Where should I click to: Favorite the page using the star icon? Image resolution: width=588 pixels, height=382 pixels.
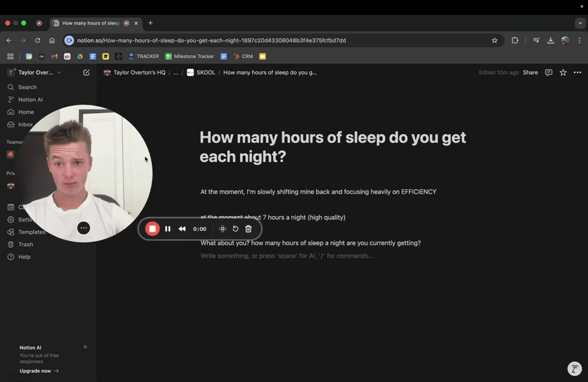[x=563, y=72]
